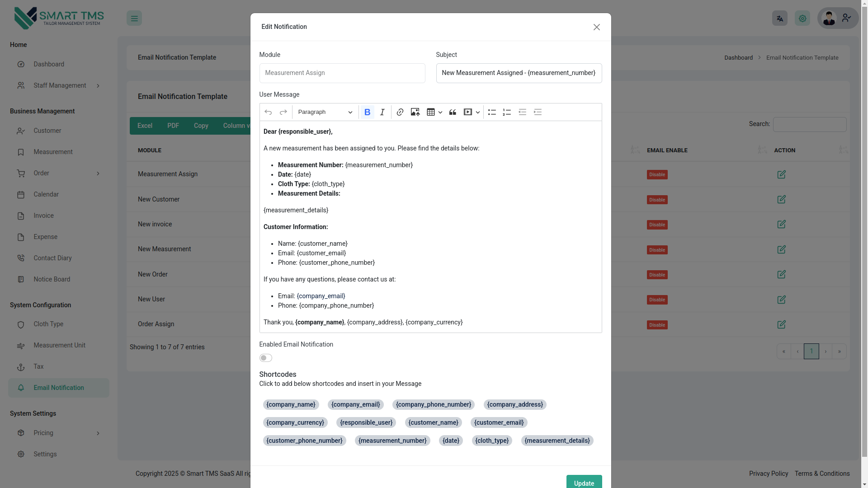Toggle bold formatting button
868x488 pixels.
pyautogui.click(x=367, y=112)
